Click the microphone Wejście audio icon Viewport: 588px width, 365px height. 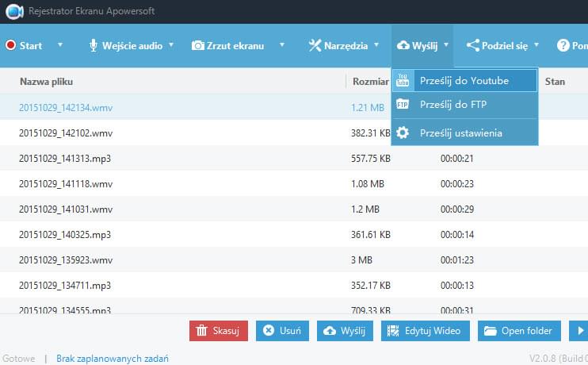tap(94, 46)
